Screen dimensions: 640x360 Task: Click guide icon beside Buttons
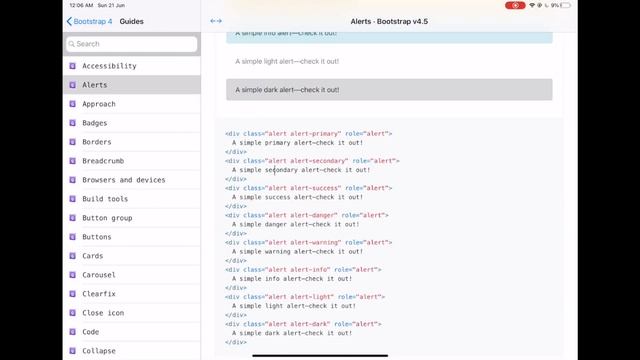click(x=73, y=237)
